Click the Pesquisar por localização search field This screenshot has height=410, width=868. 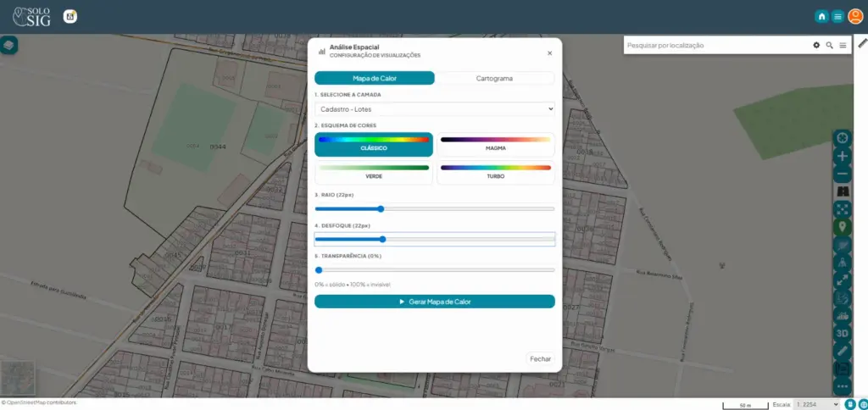coord(715,45)
